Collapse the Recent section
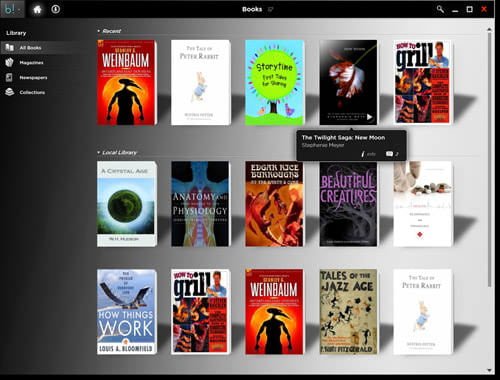Screen dimensions: 500x380 [x=98, y=31]
